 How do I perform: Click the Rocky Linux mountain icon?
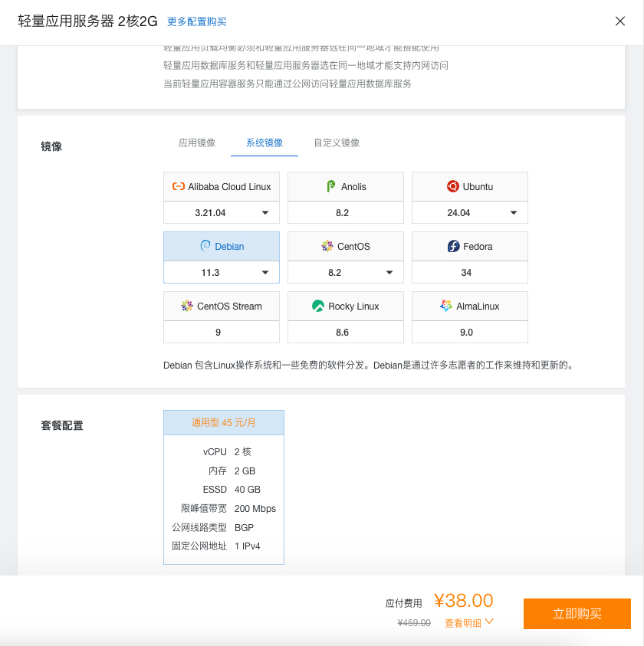pos(318,306)
